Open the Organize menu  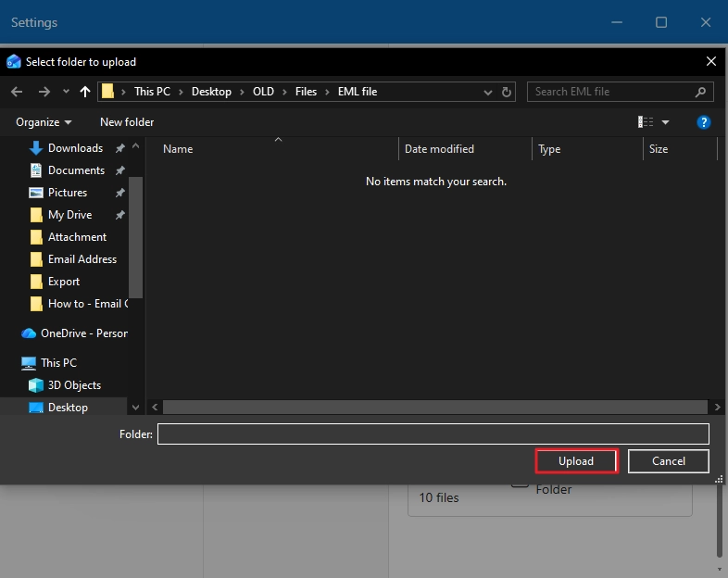tap(44, 122)
